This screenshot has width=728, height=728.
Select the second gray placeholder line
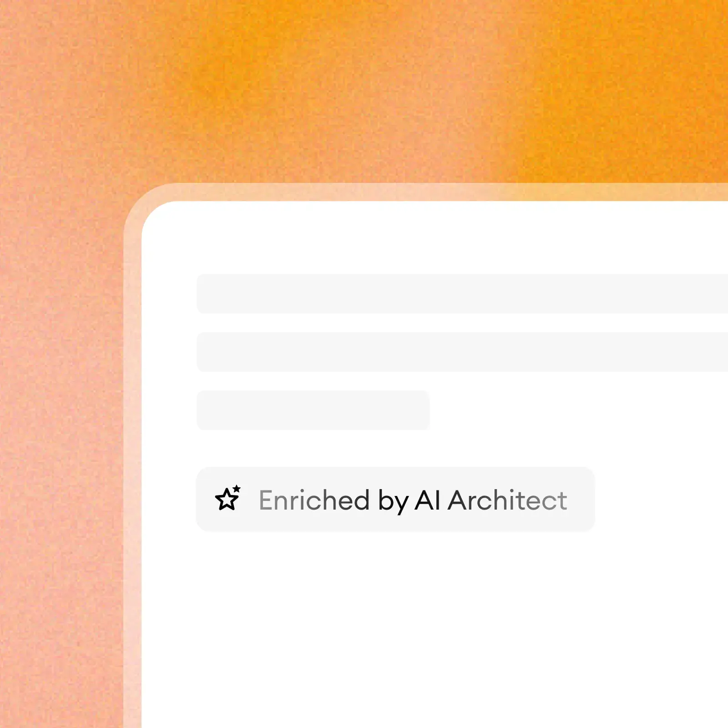[462, 352]
